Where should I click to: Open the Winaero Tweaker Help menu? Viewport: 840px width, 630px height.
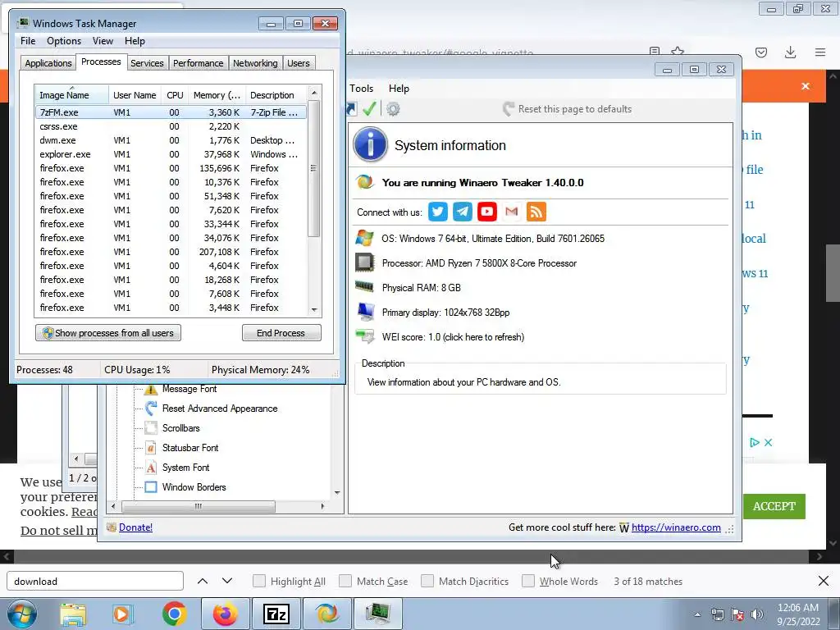399,89
